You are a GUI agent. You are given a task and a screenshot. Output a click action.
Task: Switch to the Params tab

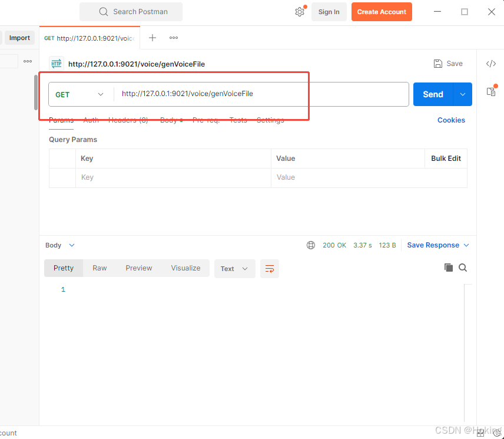pos(61,120)
